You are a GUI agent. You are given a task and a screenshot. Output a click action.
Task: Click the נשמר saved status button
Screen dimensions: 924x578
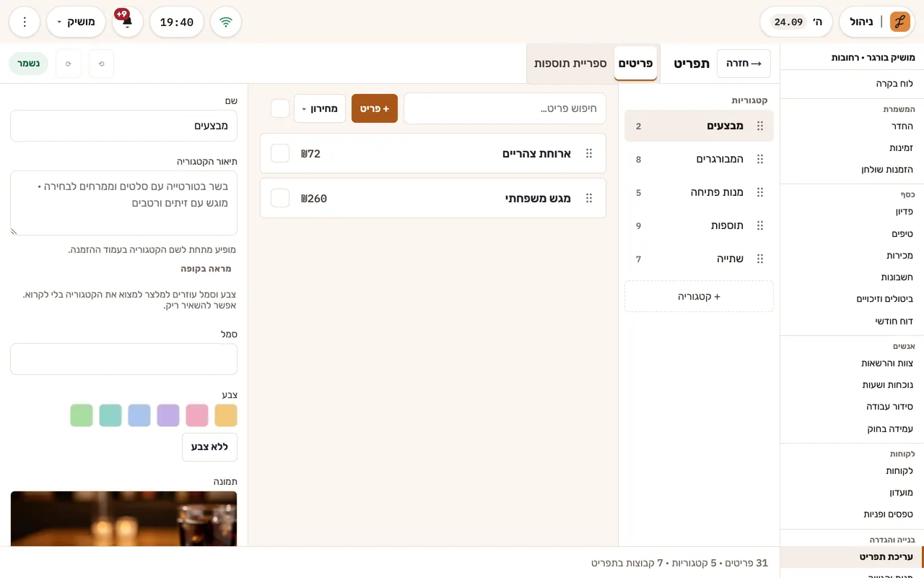(28, 64)
